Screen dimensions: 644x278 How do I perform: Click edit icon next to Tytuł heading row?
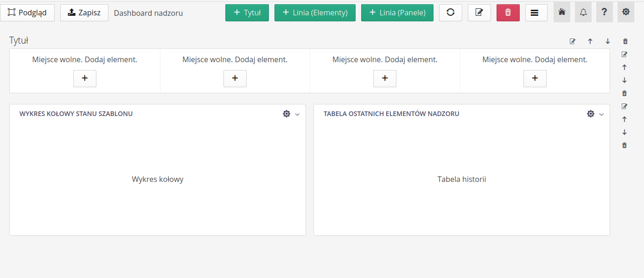[x=573, y=41]
